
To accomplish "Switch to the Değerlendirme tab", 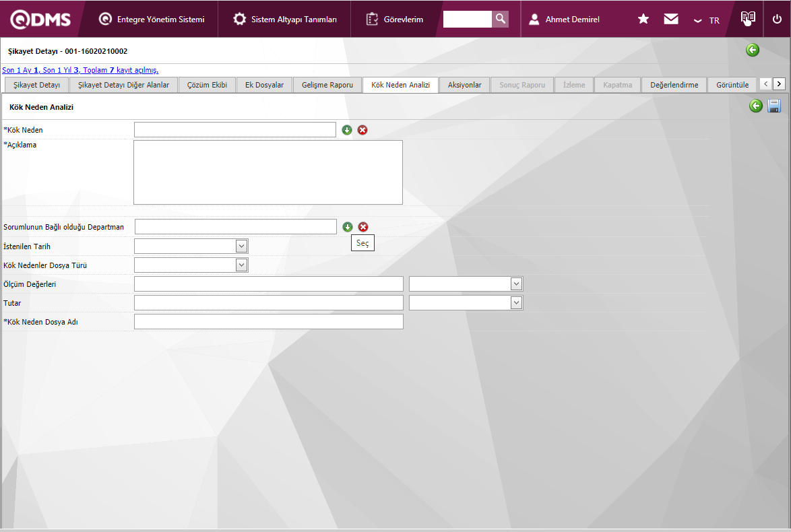I will click(x=674, y=85).
